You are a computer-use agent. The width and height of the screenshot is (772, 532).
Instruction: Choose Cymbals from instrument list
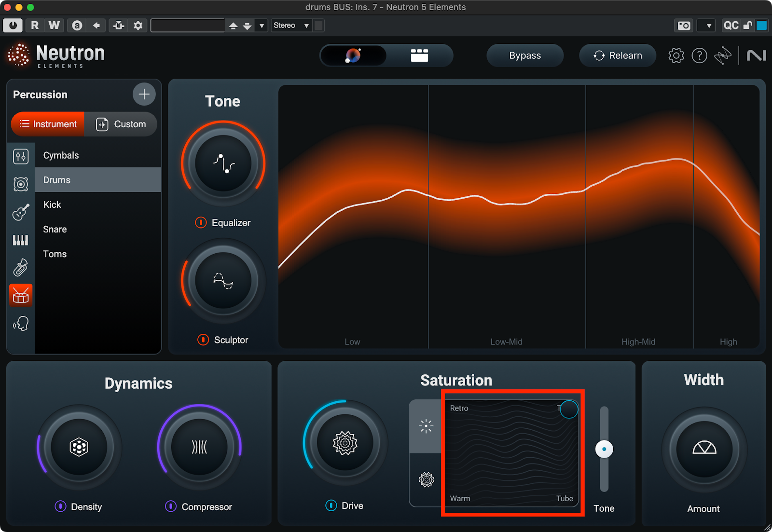click(x=98, y=155)
